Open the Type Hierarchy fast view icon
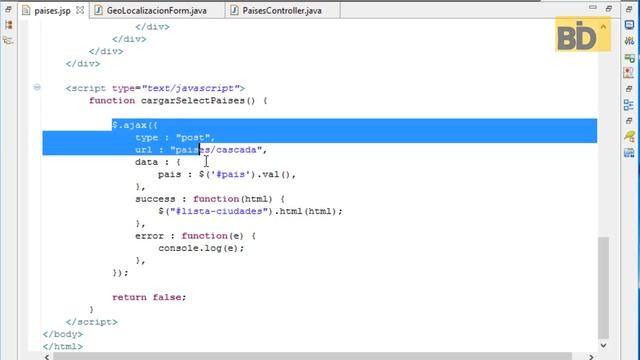The image size is (640, 360). [x=8, y=40]
